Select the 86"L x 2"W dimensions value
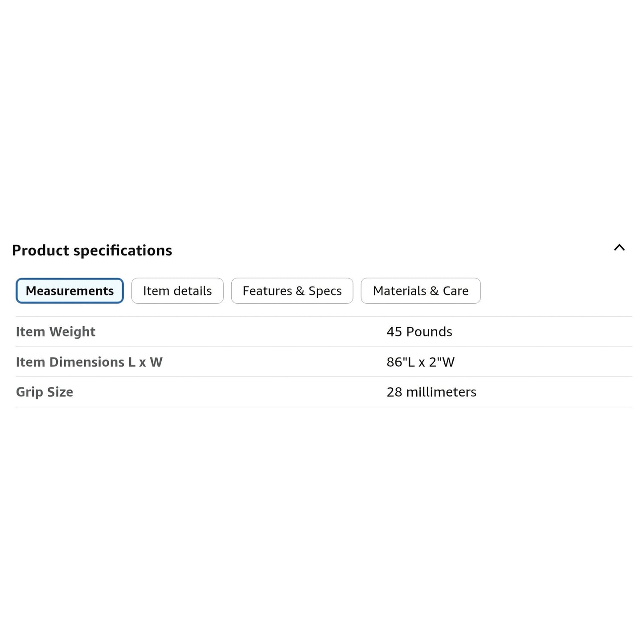This screenshot has width=644, height=644. [x=421, y=362]
